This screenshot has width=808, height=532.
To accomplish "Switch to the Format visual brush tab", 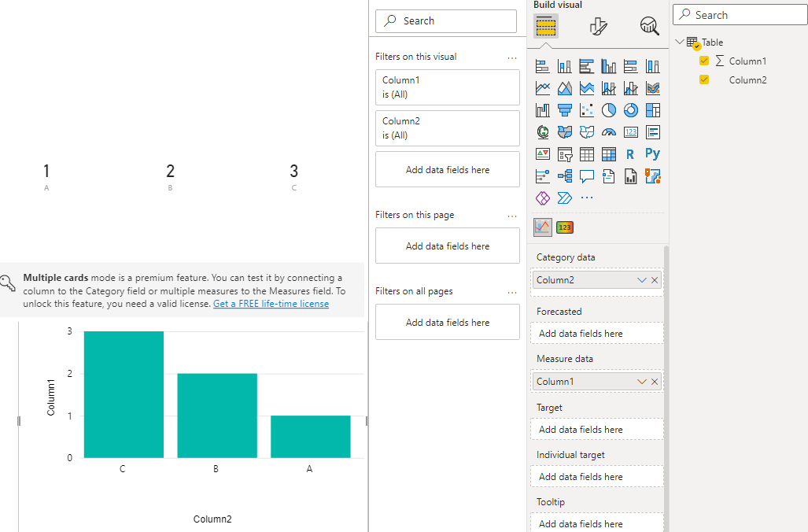I will 598,26.
